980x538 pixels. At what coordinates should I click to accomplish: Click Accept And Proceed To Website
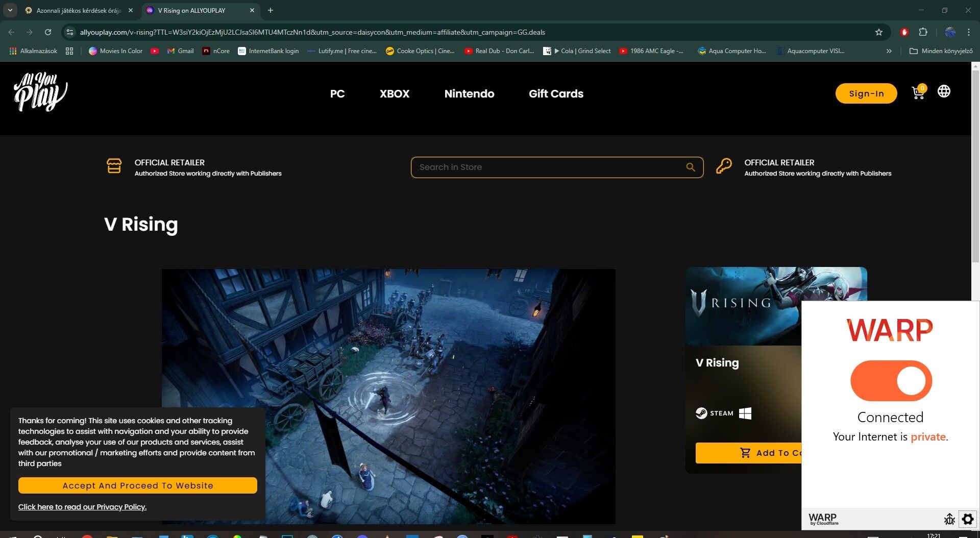138,485
